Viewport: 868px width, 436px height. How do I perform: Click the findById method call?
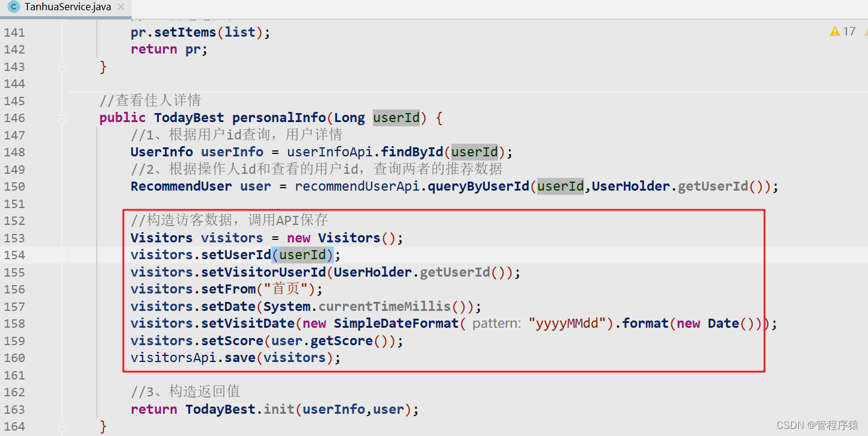tap(412, 152)
